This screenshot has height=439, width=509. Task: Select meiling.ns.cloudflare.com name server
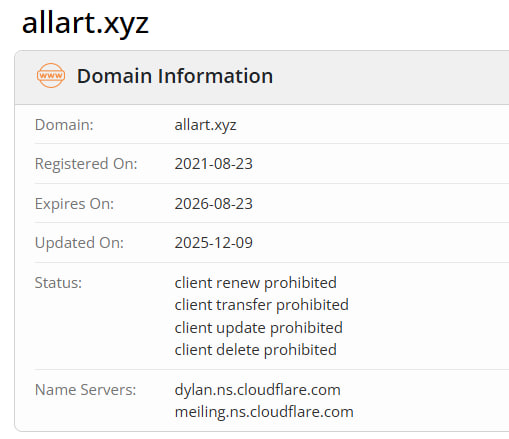(264, 412)
